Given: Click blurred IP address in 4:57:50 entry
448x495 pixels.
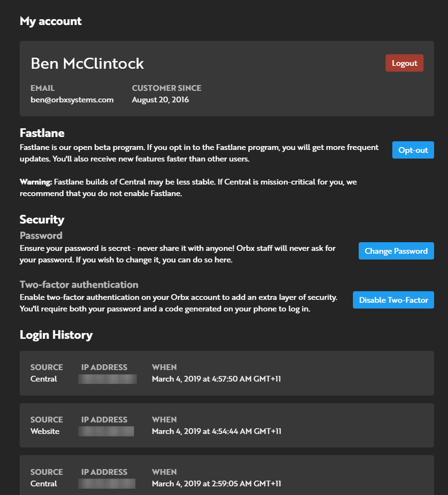Looking at the screenshot, I should click(x=108, y=379).
